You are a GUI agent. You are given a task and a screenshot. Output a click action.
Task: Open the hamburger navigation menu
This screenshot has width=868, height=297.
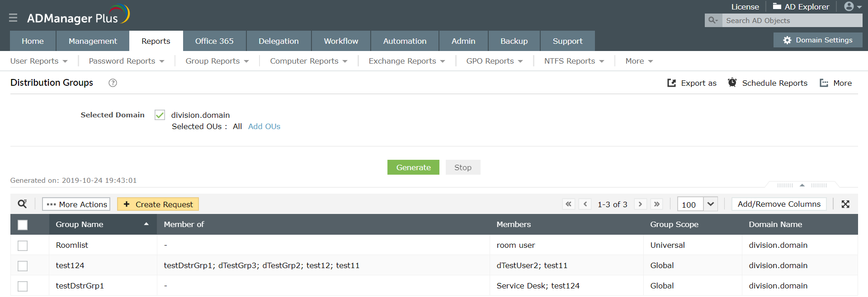pyautogui.click(x=13, y=18)
